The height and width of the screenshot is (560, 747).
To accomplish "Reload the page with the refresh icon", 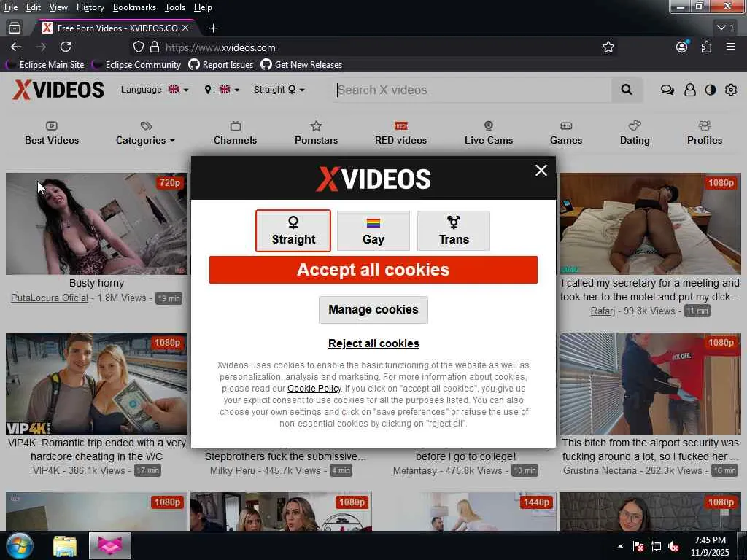I will pyautogui.click(x=66, y=47).
